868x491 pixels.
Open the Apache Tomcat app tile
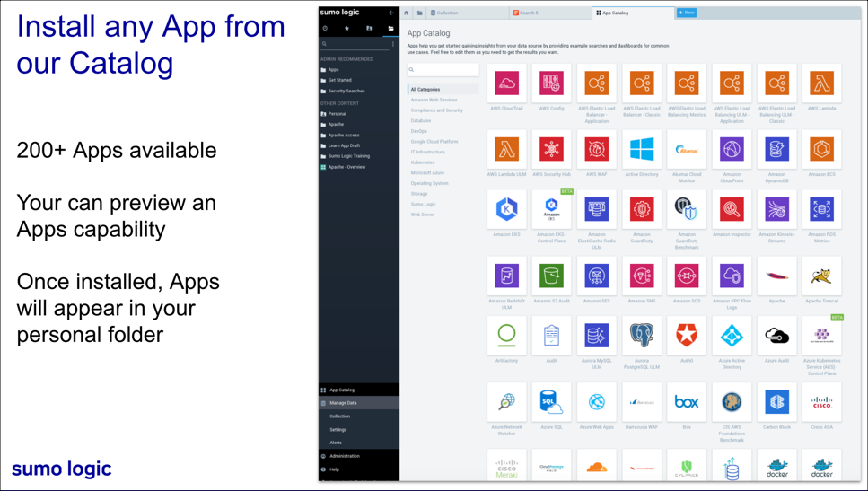(x=821, y=276)
